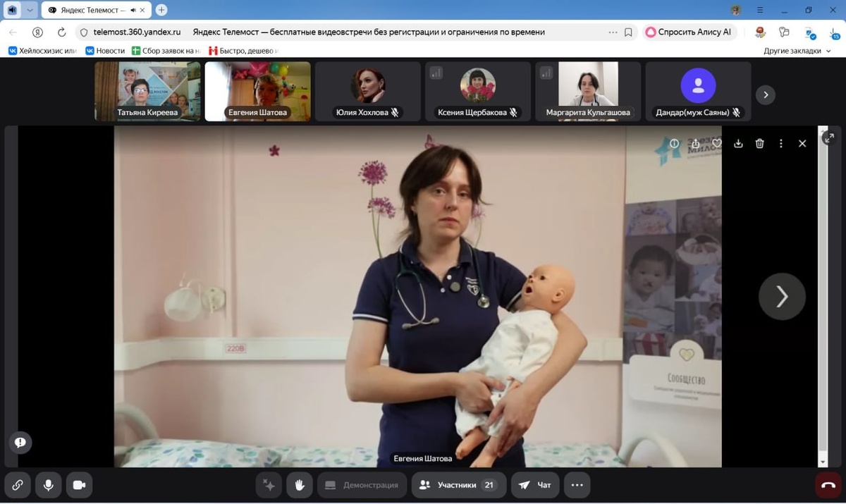Screen dimensions: 846x504
Task: Click the info icon in viewer overlay
Action: (x=674, y=143)
